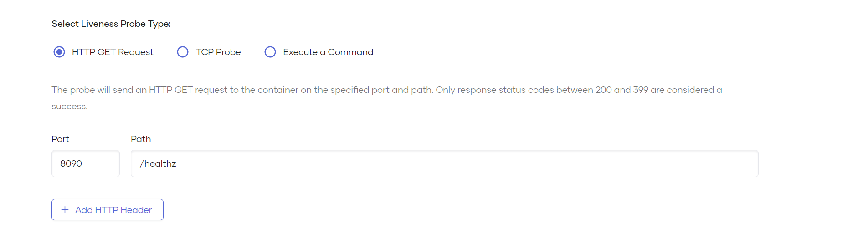Enable the Execute a Command probe type
Viewport: 868px width, 239px height.
tap(270, 52)
